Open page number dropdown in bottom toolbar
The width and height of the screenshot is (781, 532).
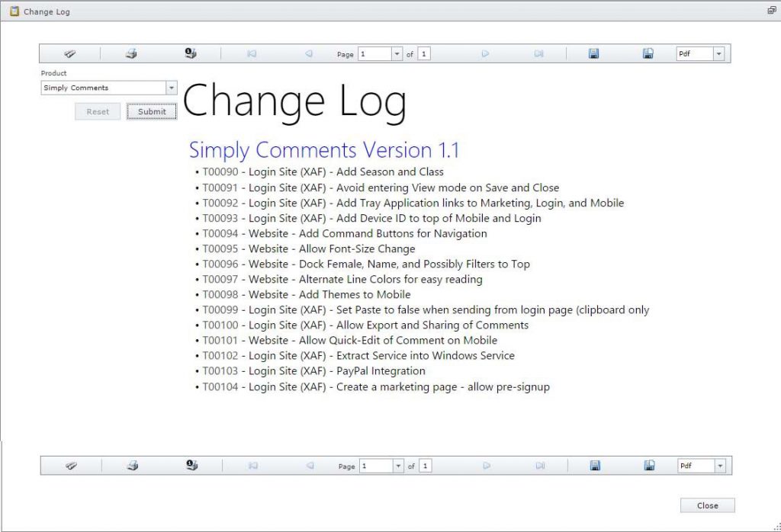398,466
